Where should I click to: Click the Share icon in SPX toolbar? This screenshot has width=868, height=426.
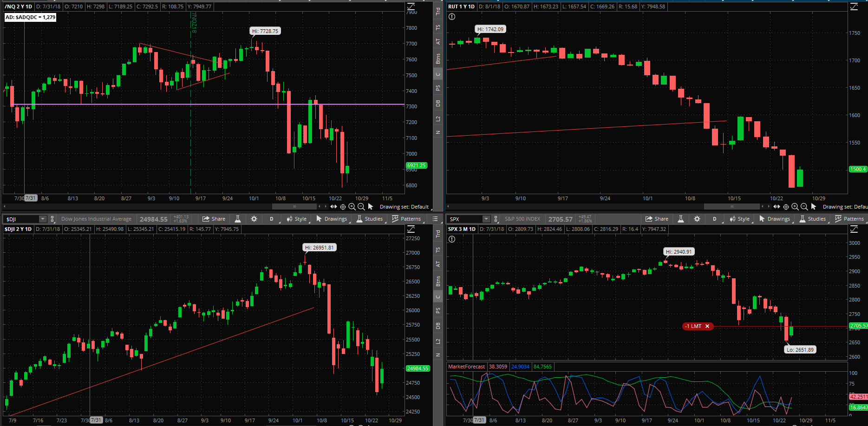657,219
